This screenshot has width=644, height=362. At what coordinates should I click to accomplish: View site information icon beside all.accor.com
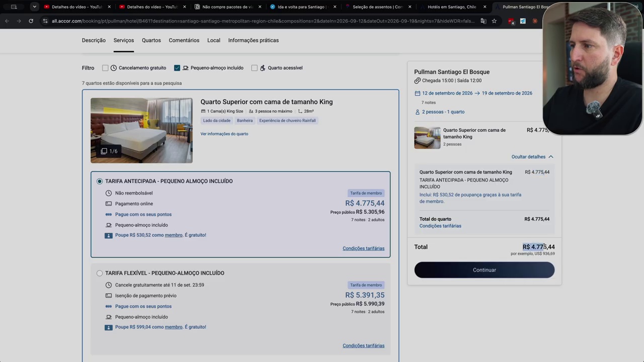tap(45, 21)
